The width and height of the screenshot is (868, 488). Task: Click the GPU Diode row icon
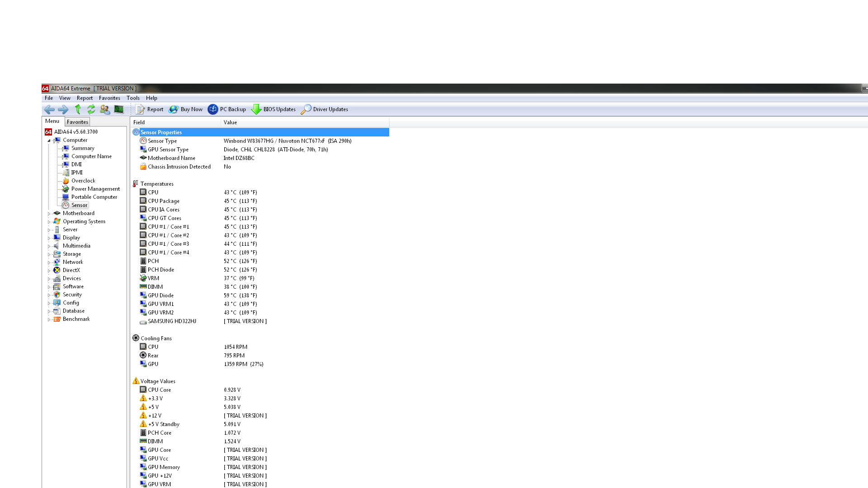click(143, 296)
